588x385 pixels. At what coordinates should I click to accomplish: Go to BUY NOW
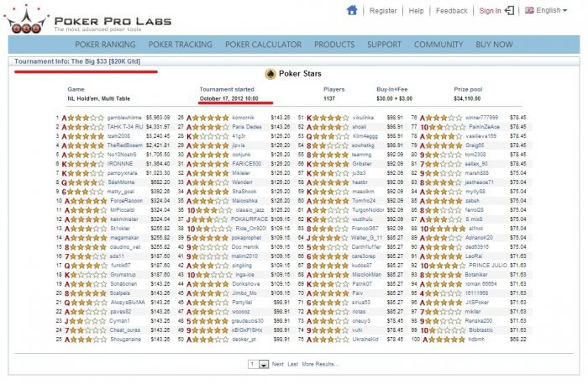494,45
